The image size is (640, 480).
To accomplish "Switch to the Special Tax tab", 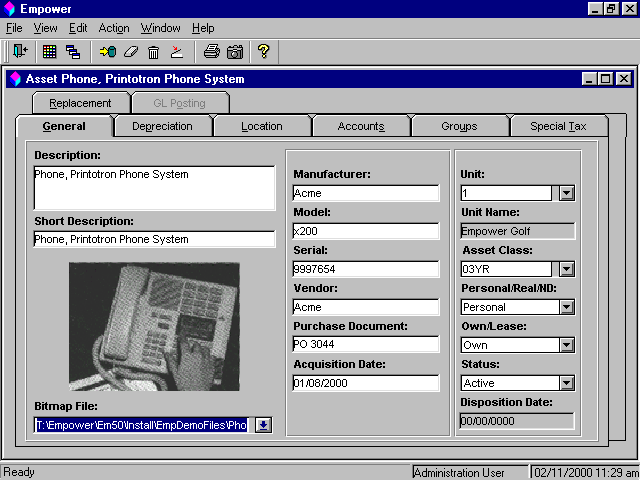I will [x=558, y=126].
